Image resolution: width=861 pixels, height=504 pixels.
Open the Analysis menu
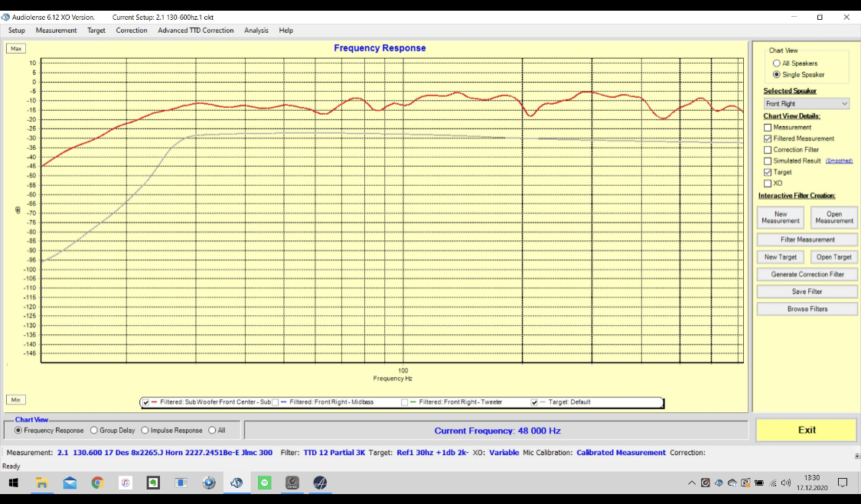click(256, 31)
